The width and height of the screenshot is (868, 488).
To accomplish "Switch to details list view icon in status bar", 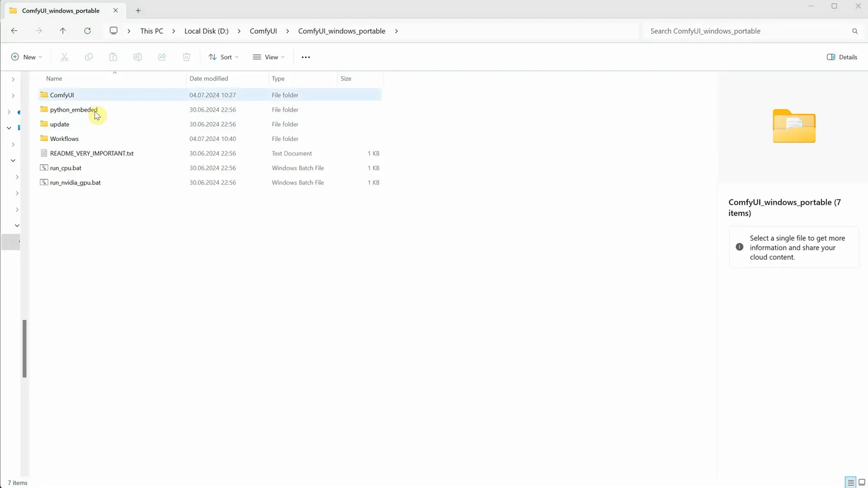I will (x=851, y=483).
